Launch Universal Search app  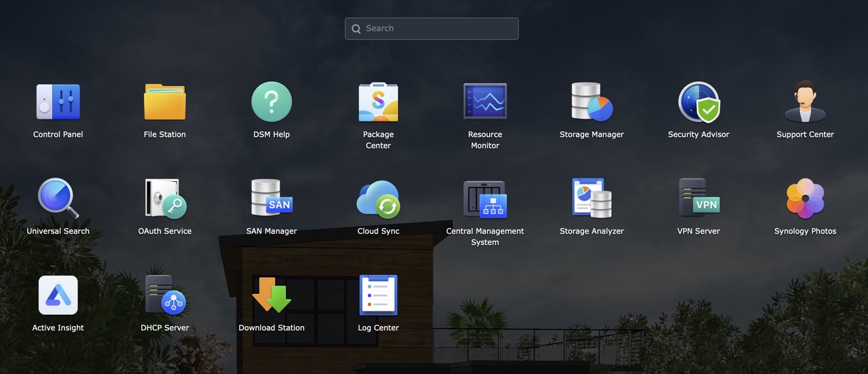point(58,199)
